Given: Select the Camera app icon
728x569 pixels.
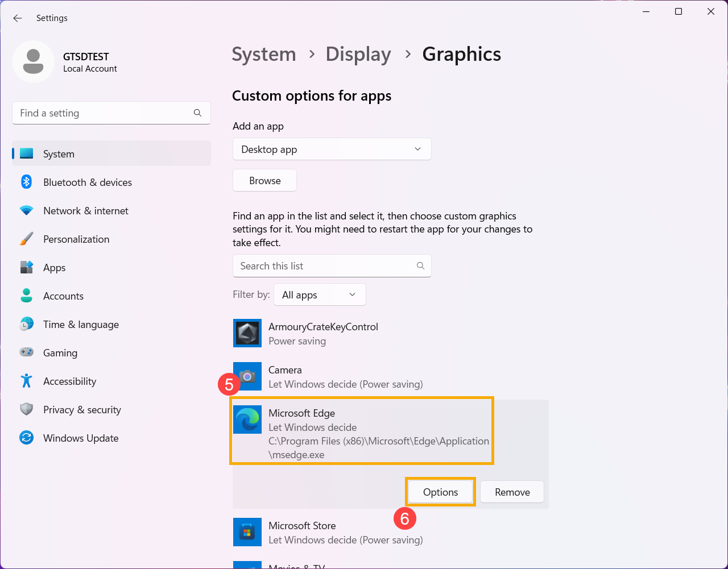Looking at the screenshot, I should pos(247,376).
